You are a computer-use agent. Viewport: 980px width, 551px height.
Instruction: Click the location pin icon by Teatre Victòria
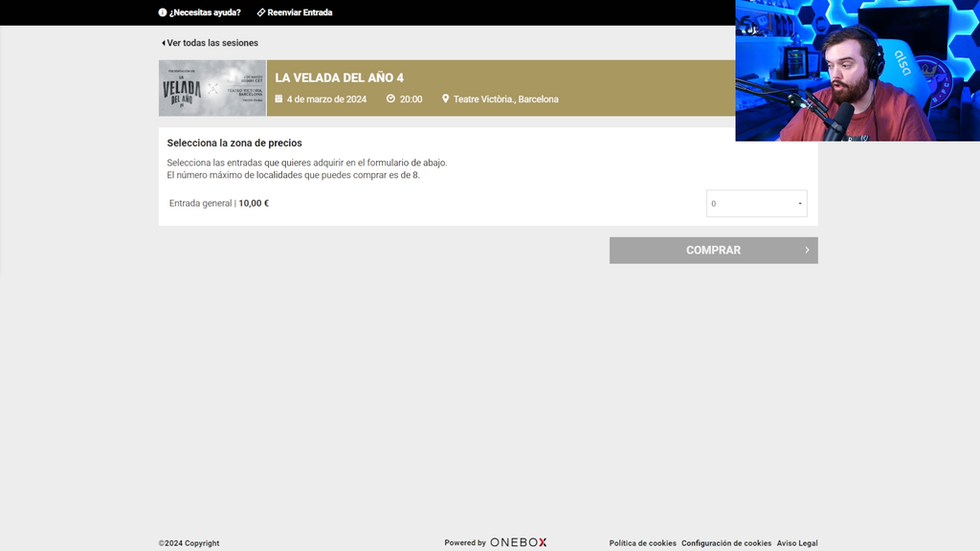click(x=446, y=99)
